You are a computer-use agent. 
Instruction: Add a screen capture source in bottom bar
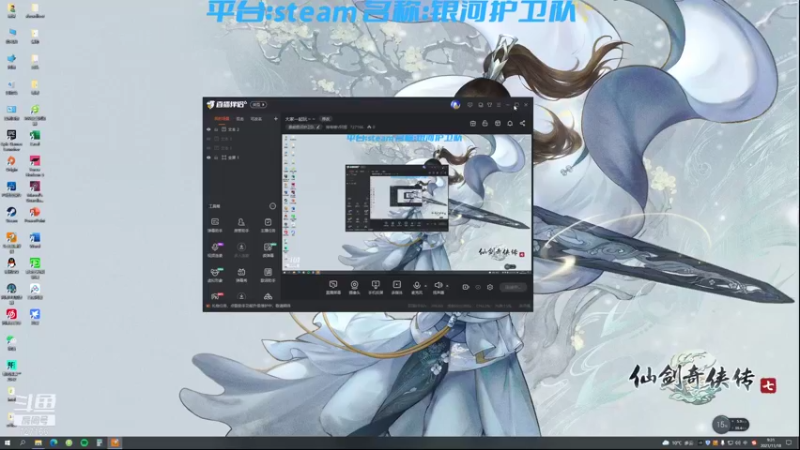pyautogui.click(x=333, y=287)
